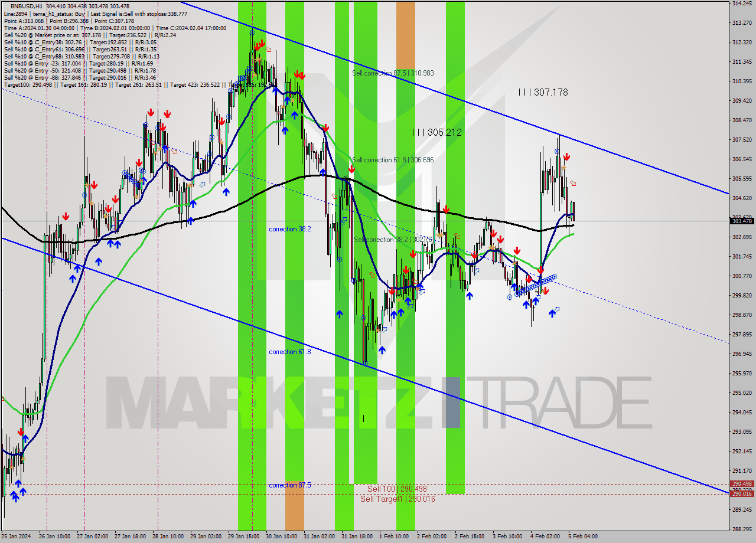Click the 'I I I 305.212' level label
Image resolution: width=756 pixels, height=543 pixels.
[437, 132]
